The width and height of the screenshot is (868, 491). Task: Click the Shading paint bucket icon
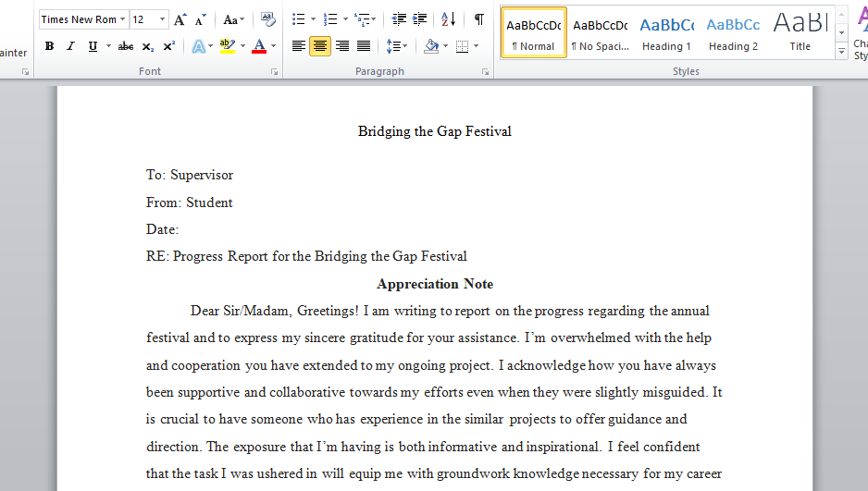[431, 46]
